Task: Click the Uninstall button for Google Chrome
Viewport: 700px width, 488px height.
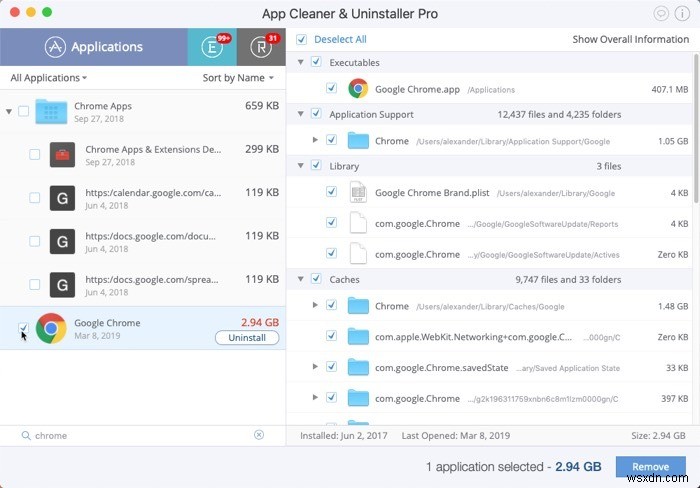Action: (247, 338)
